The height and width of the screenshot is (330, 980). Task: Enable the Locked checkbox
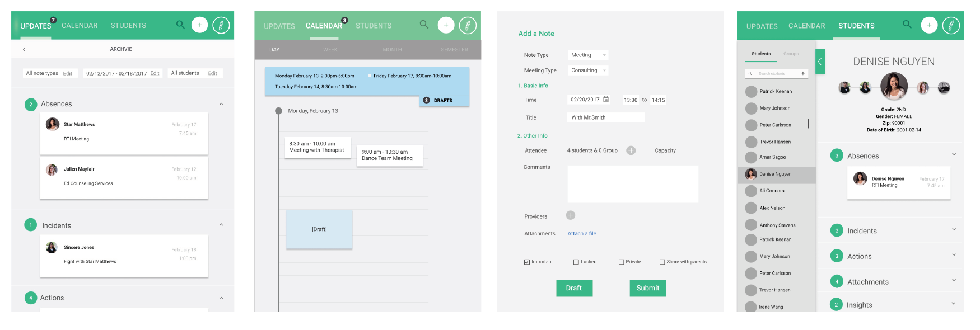(576, 262)
